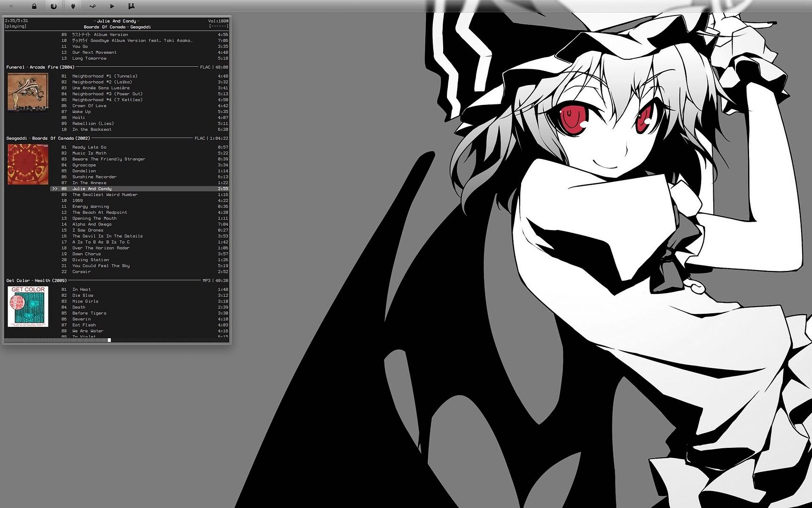The image size is (812, 508).
Task: Select track Before Tigers
Action: pos(140,313)
